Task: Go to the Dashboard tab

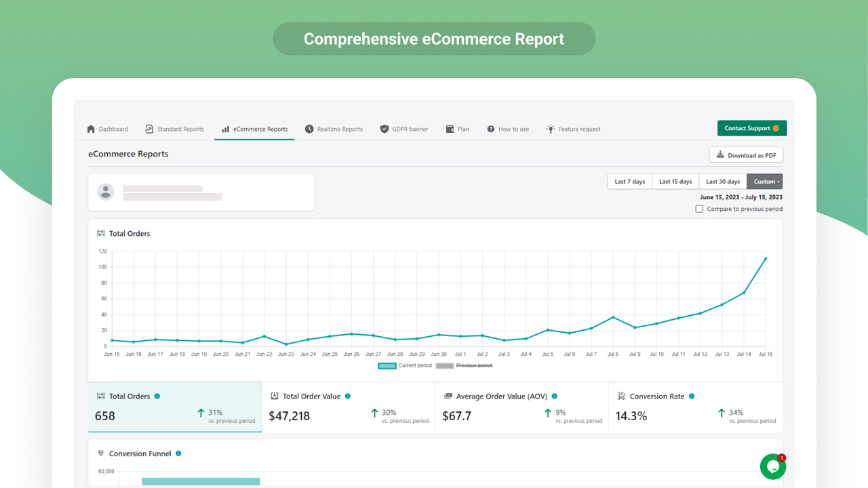Action: tap(107, 128)
